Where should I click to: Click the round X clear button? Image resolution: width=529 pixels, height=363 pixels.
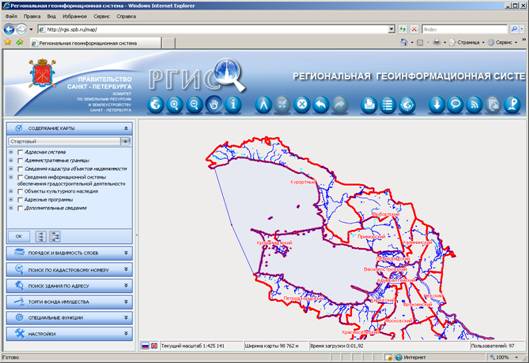(x=302, y=104)
